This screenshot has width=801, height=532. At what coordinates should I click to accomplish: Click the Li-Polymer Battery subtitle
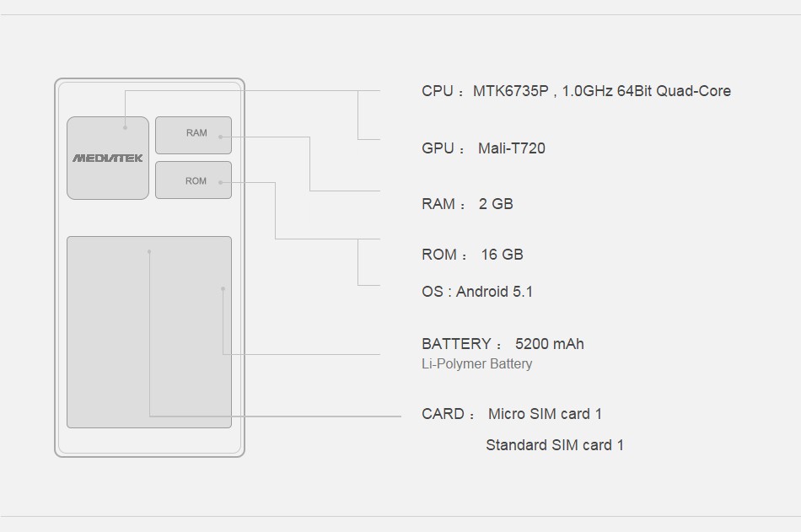pyautogui.click(x=476, y=364)
